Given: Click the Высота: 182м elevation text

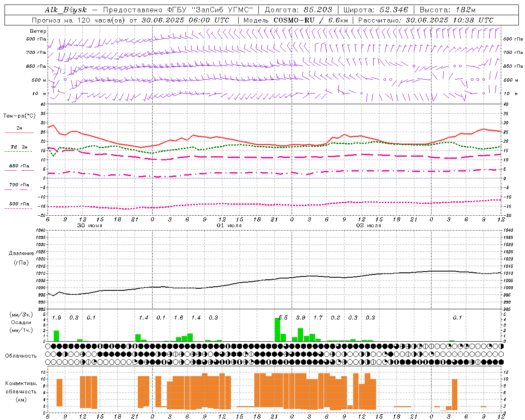Looking at the screenshot, I should click(447, 10).
